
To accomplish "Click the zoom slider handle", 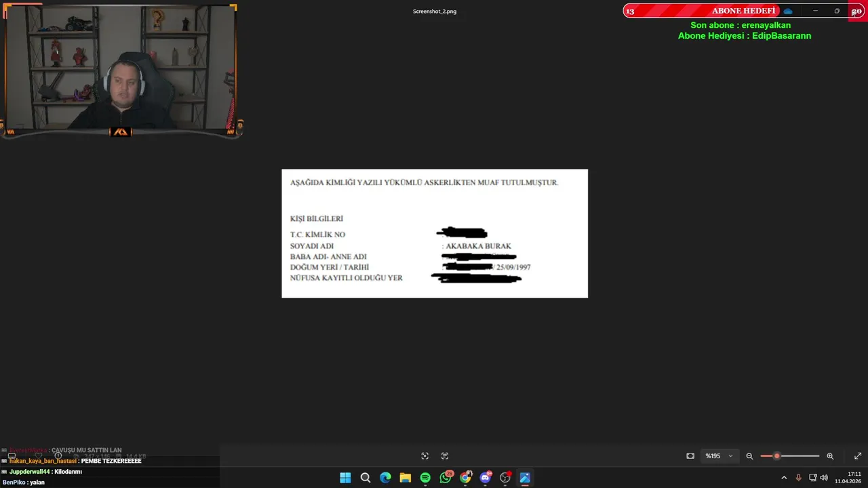I will [777, 456].
